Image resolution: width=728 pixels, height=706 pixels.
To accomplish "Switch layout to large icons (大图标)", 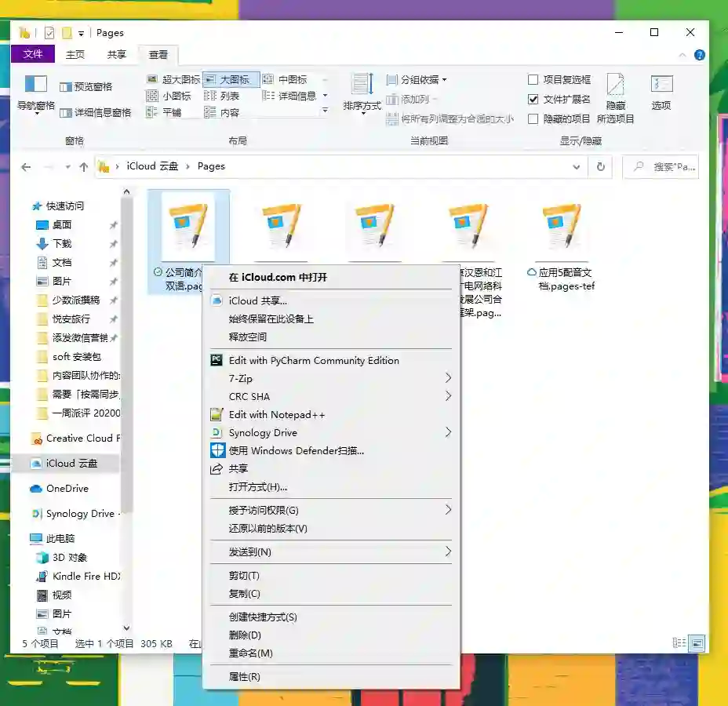I will (x=231, y=79).
